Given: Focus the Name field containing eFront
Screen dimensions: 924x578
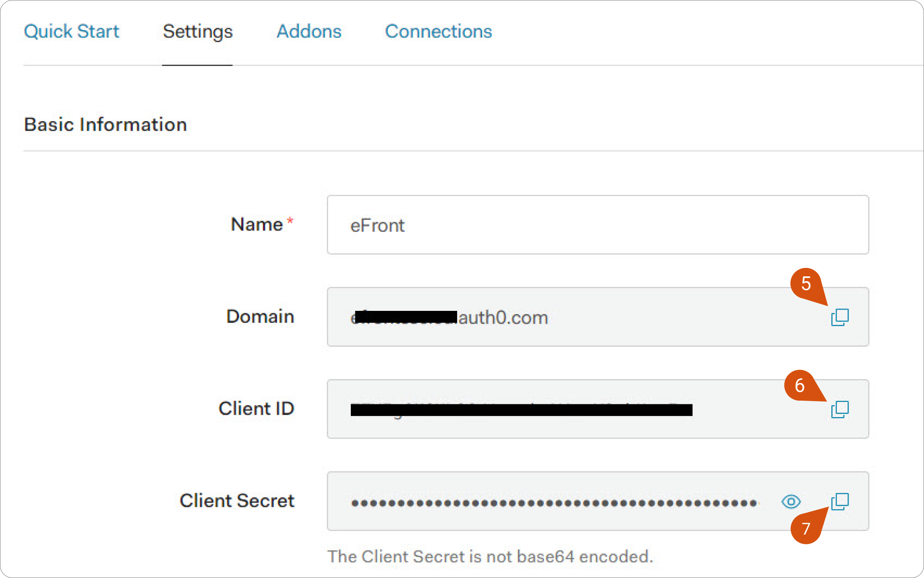Looking at the screenshot, I should (x=598, y=225).
